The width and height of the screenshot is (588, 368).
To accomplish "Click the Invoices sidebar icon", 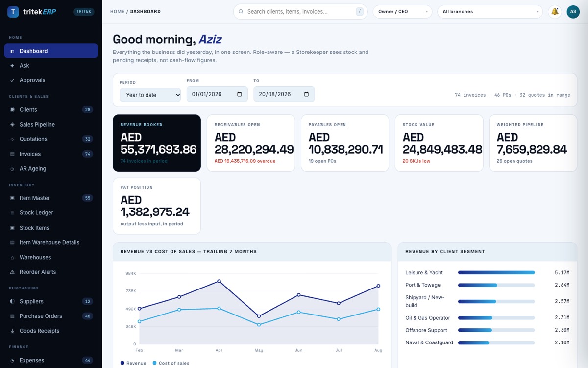I will (12, 154).
